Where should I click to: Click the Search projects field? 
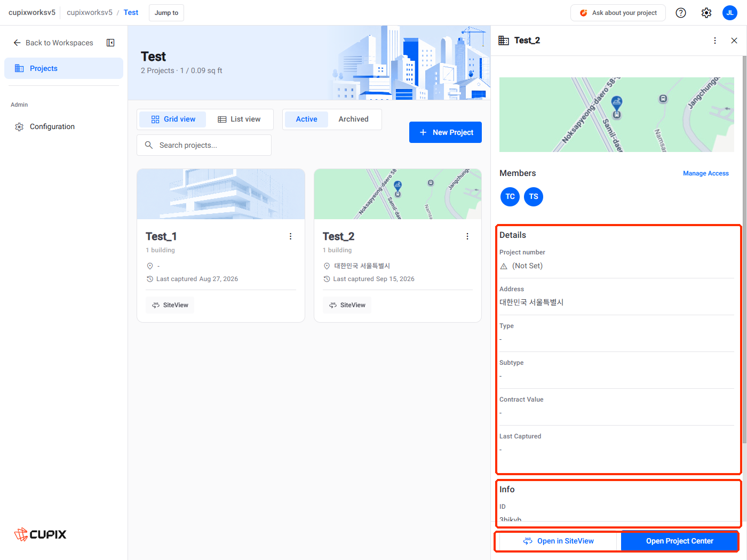pyautogui.click(x=204, y=145)
